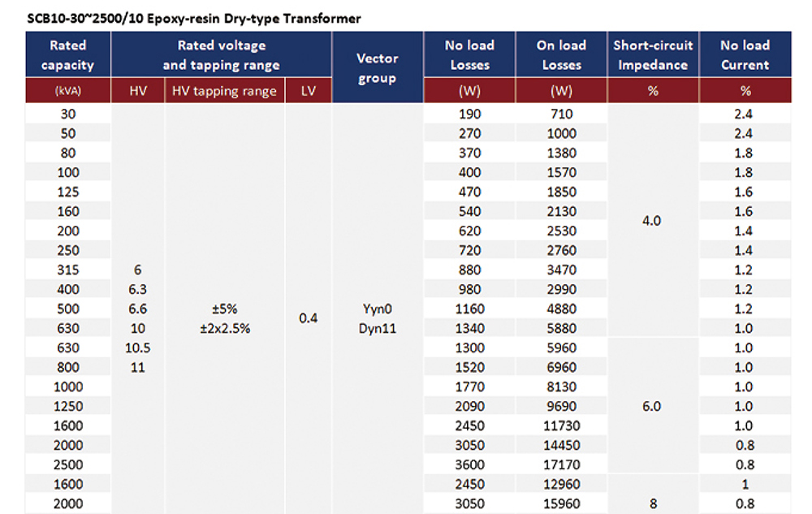Screen dimensions: 812x514
Task: Click the HV tapping range sub-header
Action: 224,91
